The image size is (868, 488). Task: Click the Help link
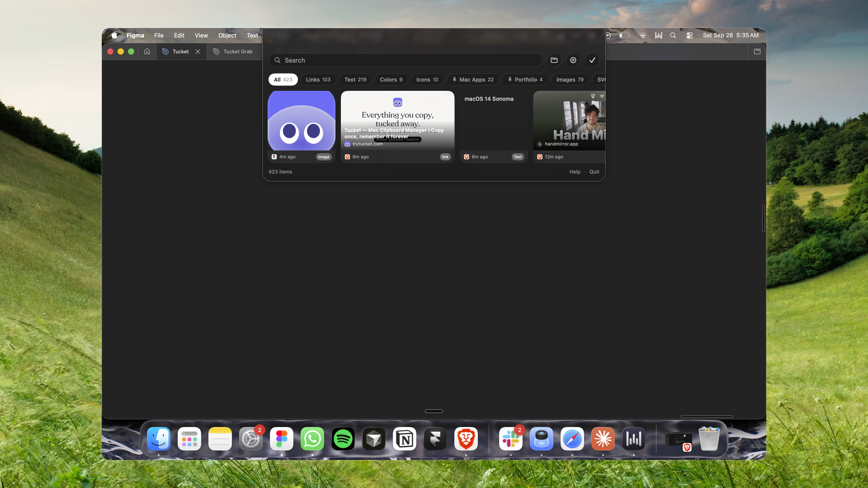point(575,172)
